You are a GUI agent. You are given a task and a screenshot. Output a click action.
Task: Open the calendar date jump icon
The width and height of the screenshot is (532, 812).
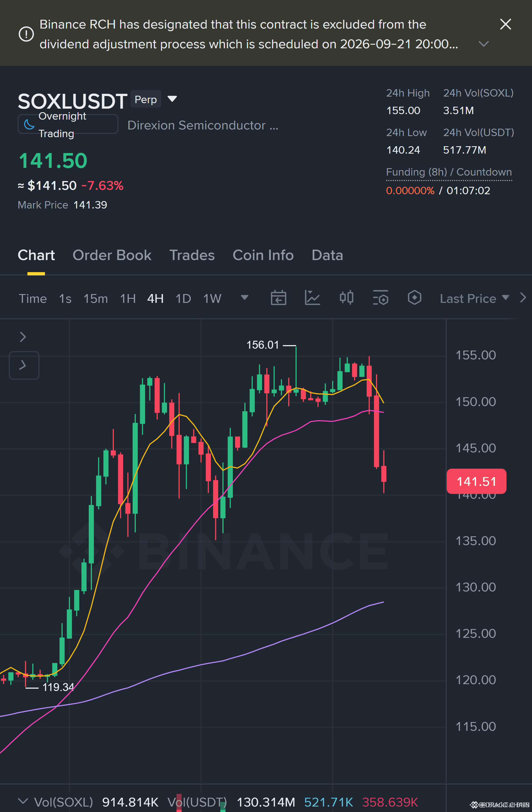pyautogui.click(x=278, y=298)
